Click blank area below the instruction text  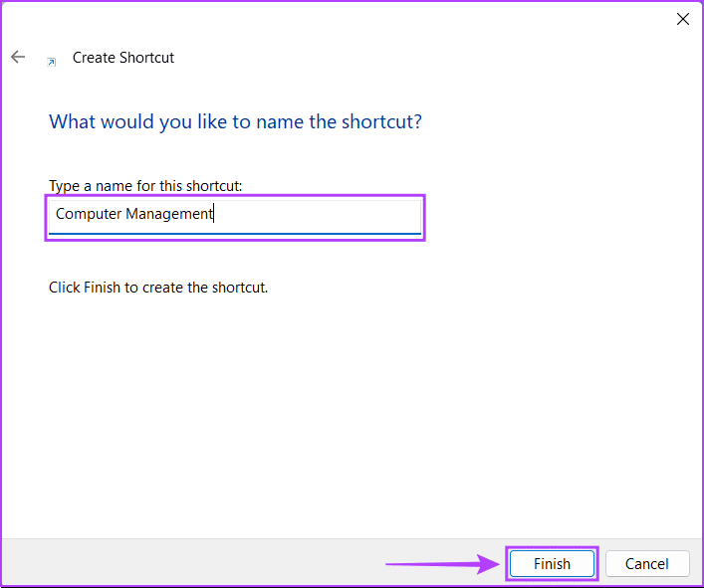(349, 418)
